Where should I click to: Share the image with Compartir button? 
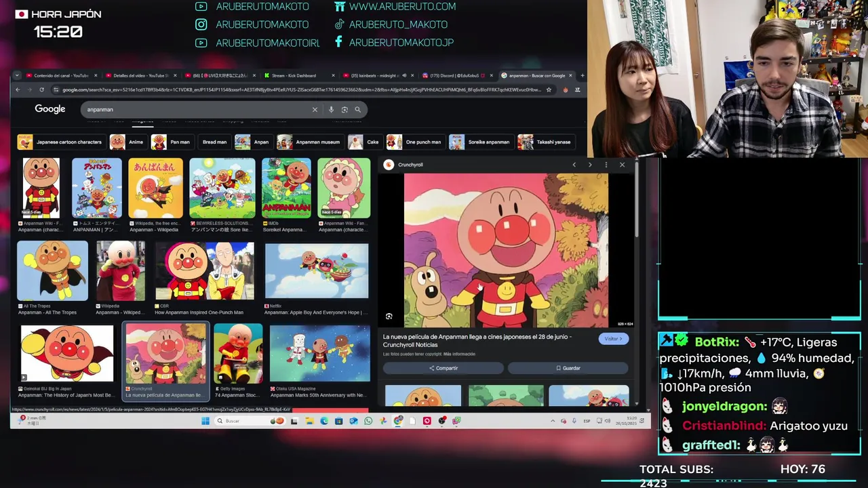tap(443, 368)
